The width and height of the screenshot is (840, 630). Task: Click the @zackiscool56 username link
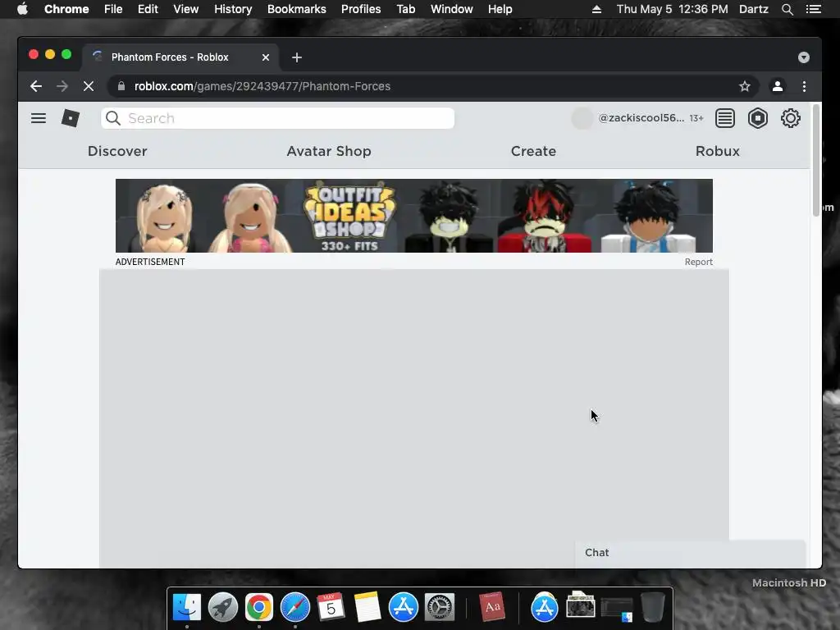coord(641,118)
